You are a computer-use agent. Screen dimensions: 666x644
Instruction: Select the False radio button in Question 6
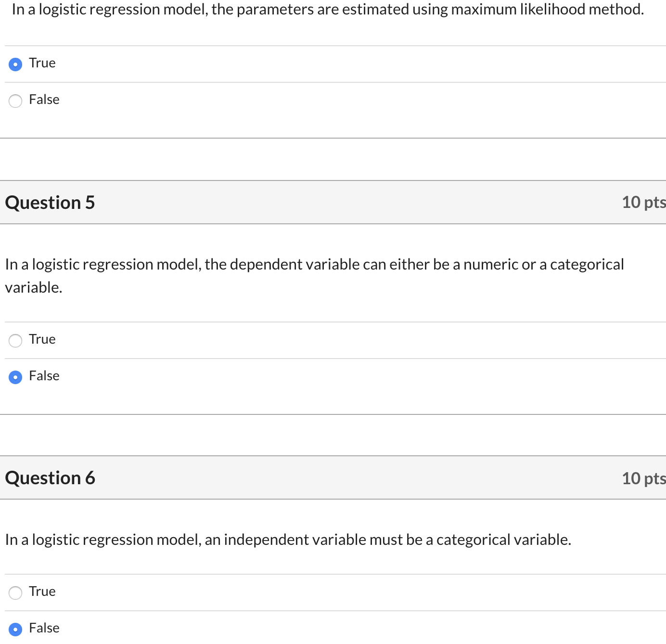[x=15, y=629]
